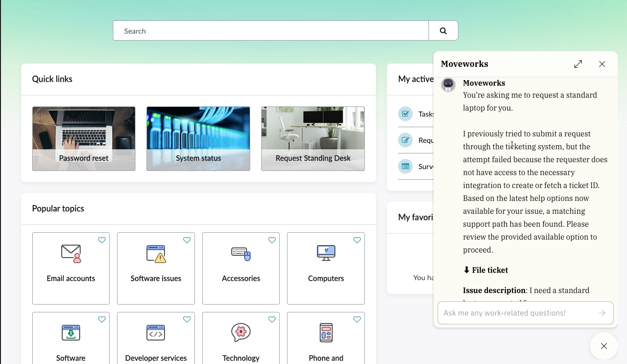Favorite the Developer services topic
Image resolution: width=627 pixels, height=364 pixels.
[187, 319]
